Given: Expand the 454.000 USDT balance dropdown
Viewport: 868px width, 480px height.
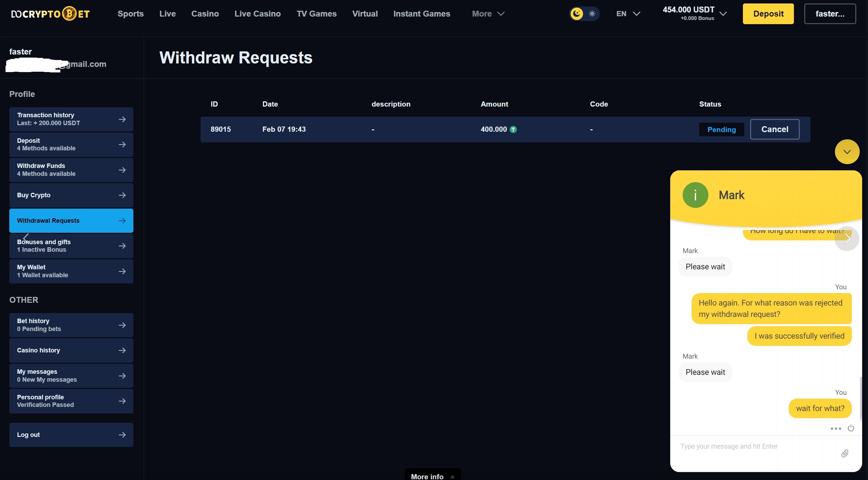Looking at the screenshot, I should coord(695,13).
